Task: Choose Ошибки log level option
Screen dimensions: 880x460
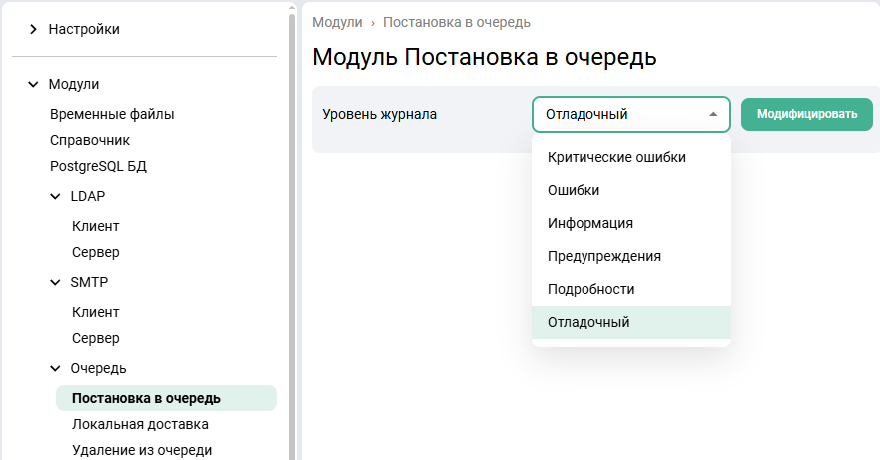Action: point(574,190)
